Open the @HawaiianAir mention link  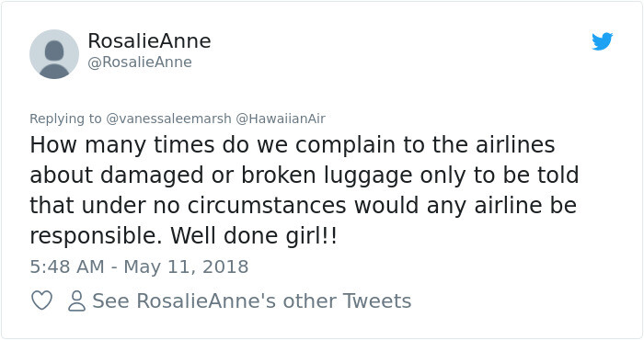pyautogui.click(x=281, y=119)
